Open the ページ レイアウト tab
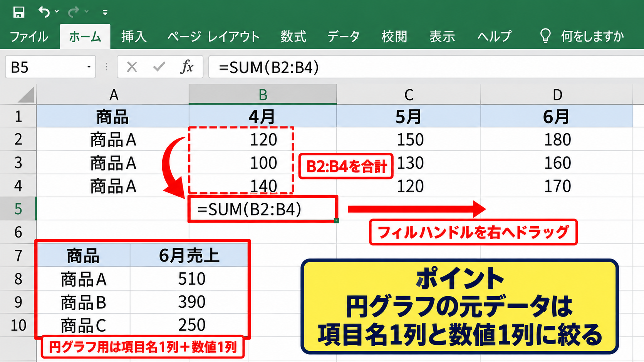Viewport: 644px width, 362px height. (x=213, y=37)
